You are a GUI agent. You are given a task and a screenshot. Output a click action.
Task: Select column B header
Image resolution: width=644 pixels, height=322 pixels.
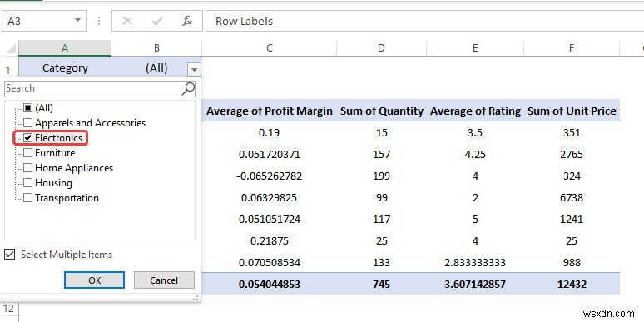[156, 48]
